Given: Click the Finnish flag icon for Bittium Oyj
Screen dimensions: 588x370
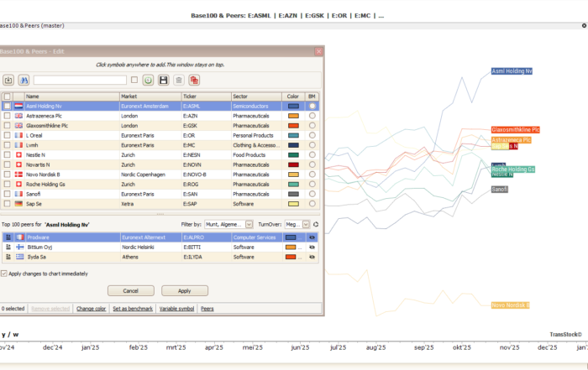Looking at the screenshot, I should pyautogui.click(x=20, y=248).
